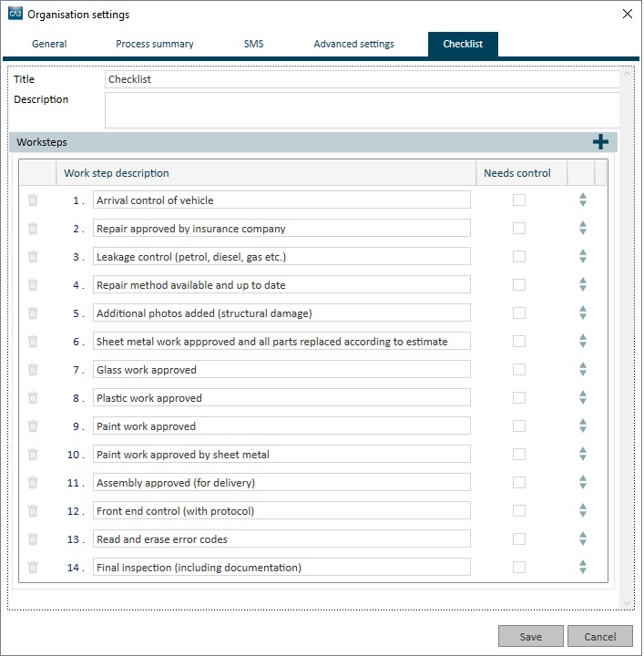
Task: Delete the "Leakage control" work step
Action: coord(33,256)
